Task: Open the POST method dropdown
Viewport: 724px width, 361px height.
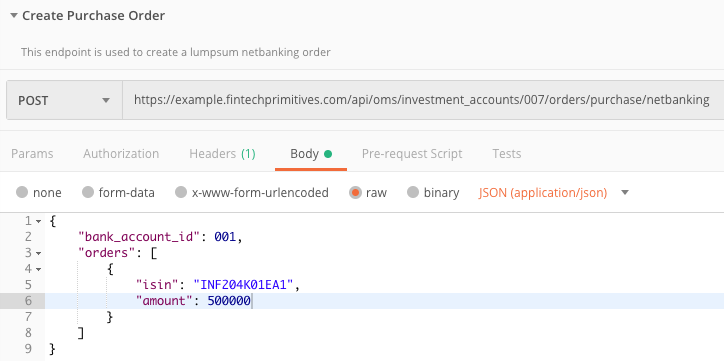Action: point(64,100)
